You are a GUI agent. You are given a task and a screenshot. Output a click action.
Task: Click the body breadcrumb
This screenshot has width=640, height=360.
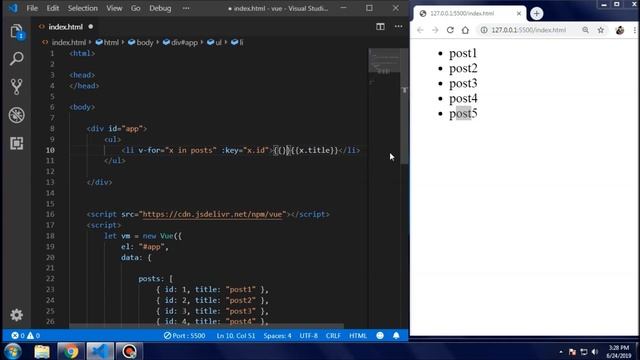pyautogui.click(x=144, y=42)
